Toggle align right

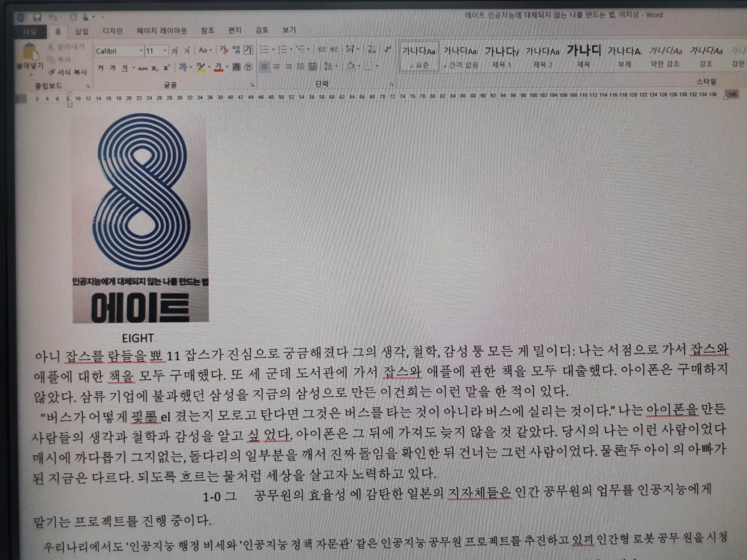coord(289,67)
